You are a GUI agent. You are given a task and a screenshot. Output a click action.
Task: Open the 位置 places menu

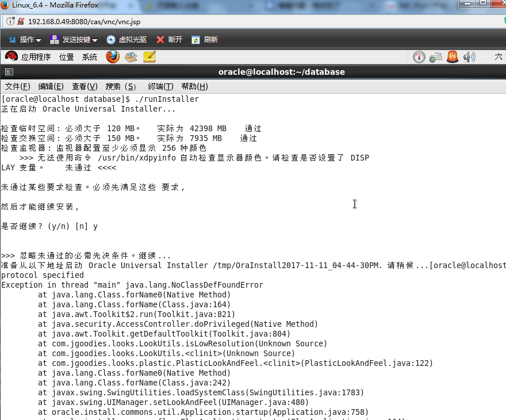click(x=67, y=57)
